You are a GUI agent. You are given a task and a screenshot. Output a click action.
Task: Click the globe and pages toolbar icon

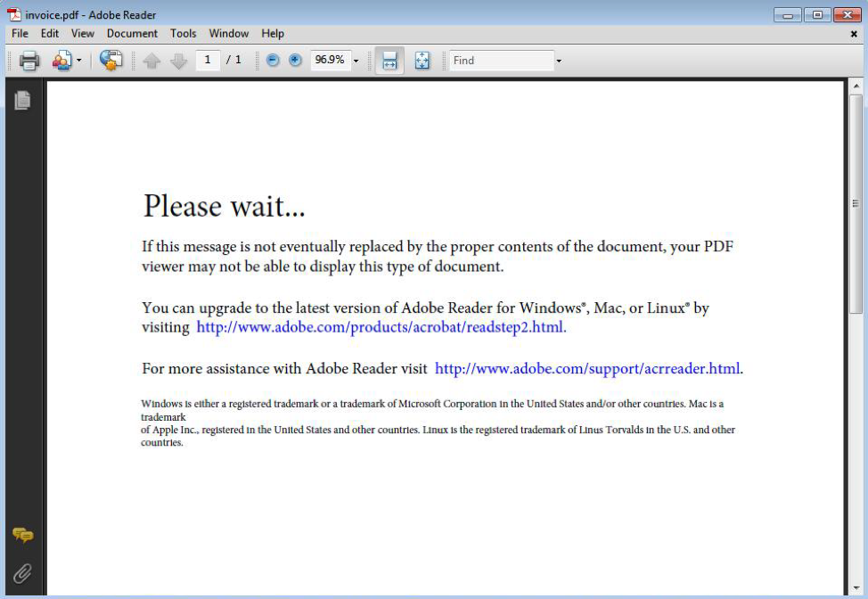pos(111,61)
